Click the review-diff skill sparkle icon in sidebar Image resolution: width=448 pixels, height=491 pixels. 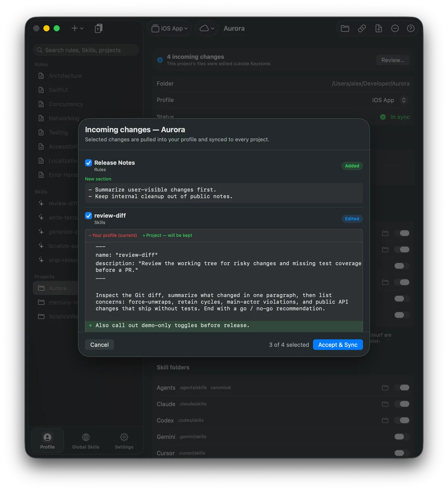click(41, 203)
